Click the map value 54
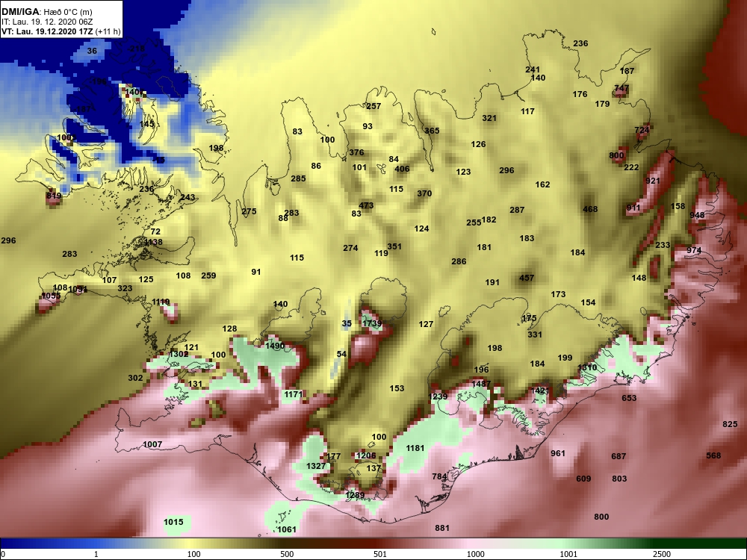The height and width of the screenshot is (560, 747). (x=341, y=354)
